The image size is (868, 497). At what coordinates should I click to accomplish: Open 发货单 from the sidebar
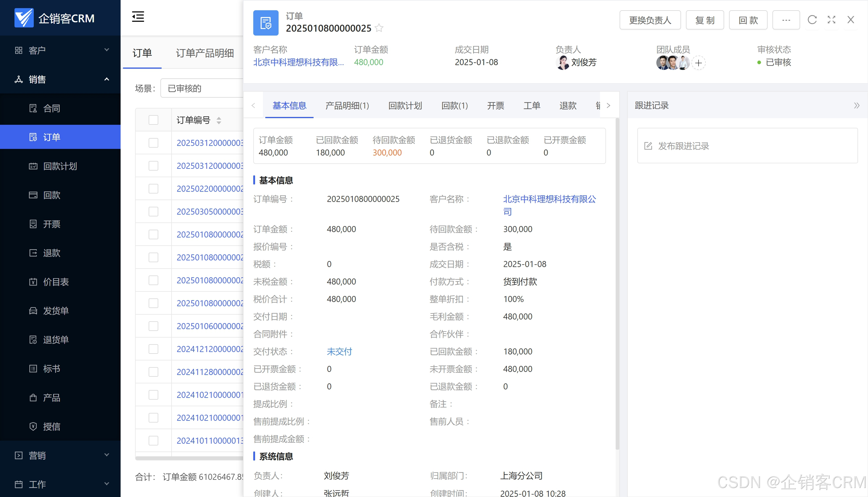[56, 311]
